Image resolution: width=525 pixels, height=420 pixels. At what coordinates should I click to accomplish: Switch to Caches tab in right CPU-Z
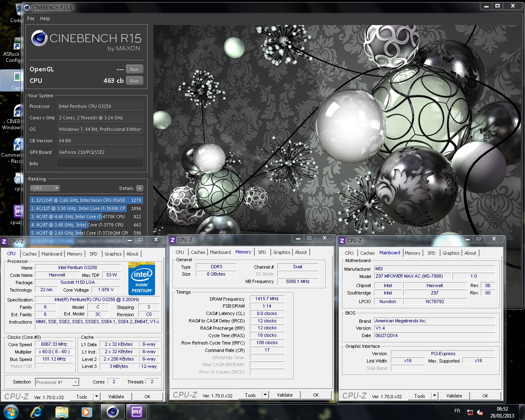pyautogui.click(x=367, y=253)
